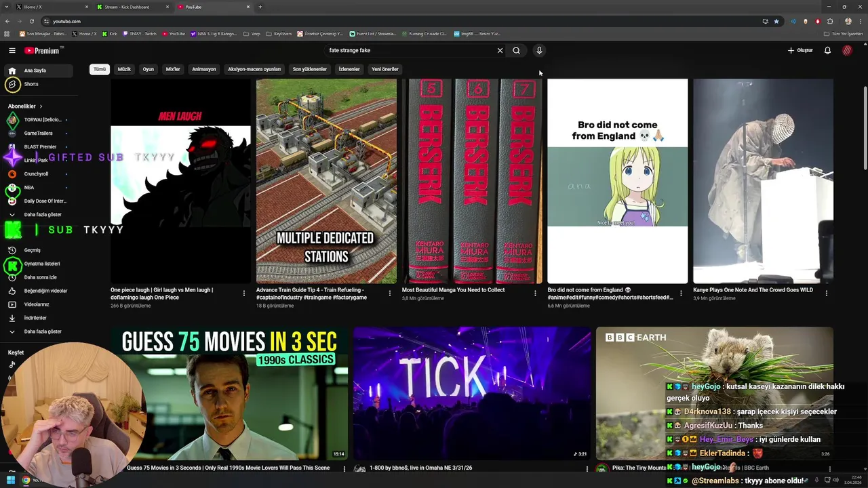Open options menu for One piece laugh short
The image size is (868, 488).
[x=244, y=293]
